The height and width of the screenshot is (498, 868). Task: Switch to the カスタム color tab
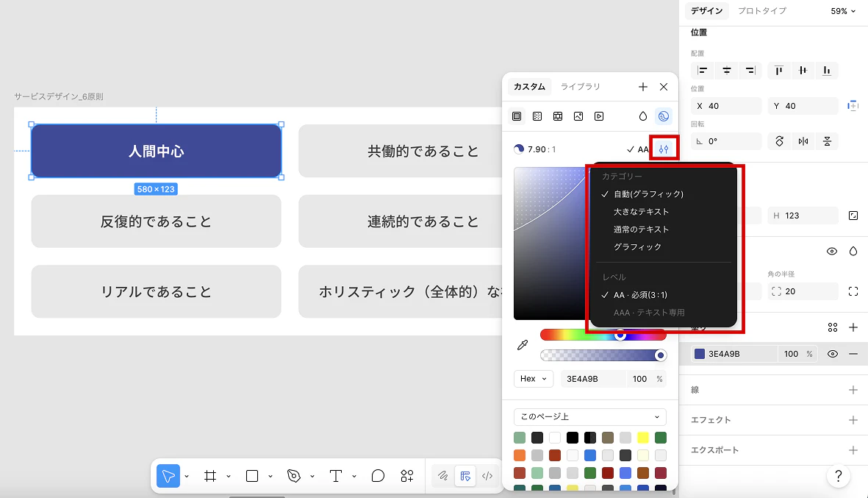tap(529, 87)
